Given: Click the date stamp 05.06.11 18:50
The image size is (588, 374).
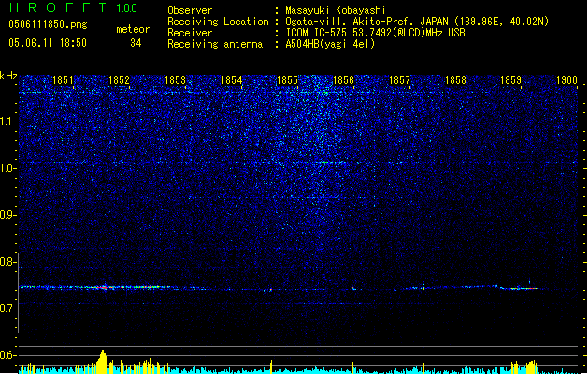Looking at the screenshot, I should point(48,43).
